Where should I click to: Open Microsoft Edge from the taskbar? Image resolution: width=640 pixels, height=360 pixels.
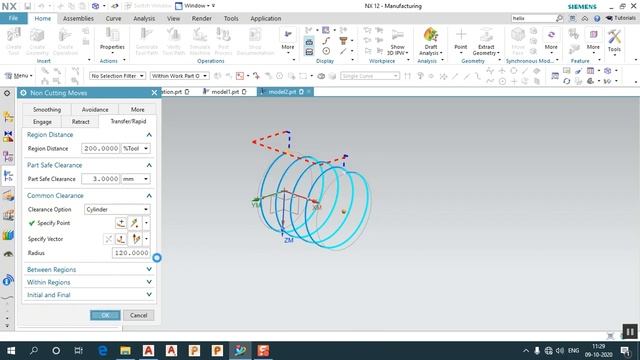click(103, 351)
